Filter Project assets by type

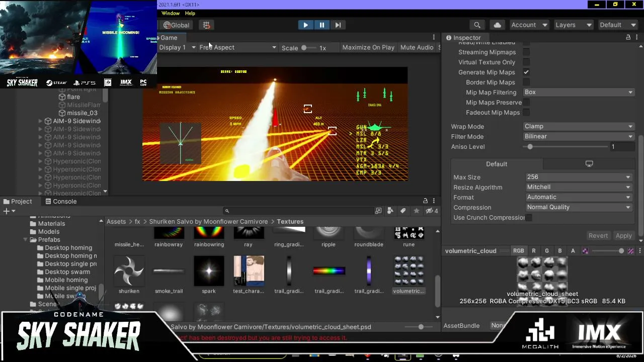pos(390,211)
